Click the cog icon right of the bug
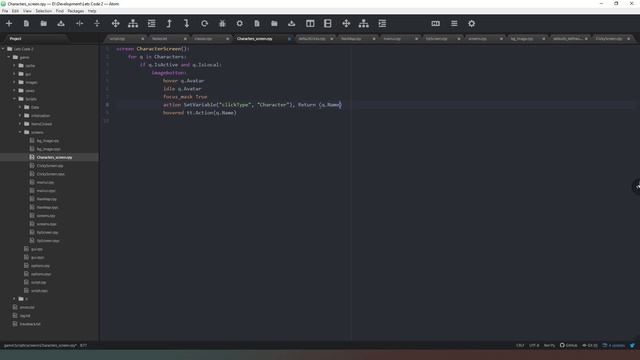Viewport: 640px width, 360px height. [x=240, y=24]
